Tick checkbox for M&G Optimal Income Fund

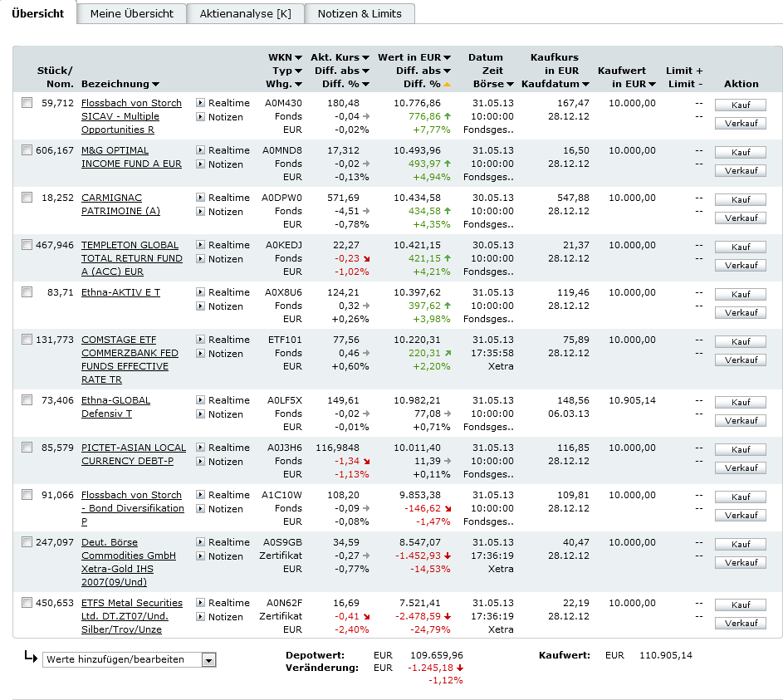pyautogui.click(x=27, y=149)
